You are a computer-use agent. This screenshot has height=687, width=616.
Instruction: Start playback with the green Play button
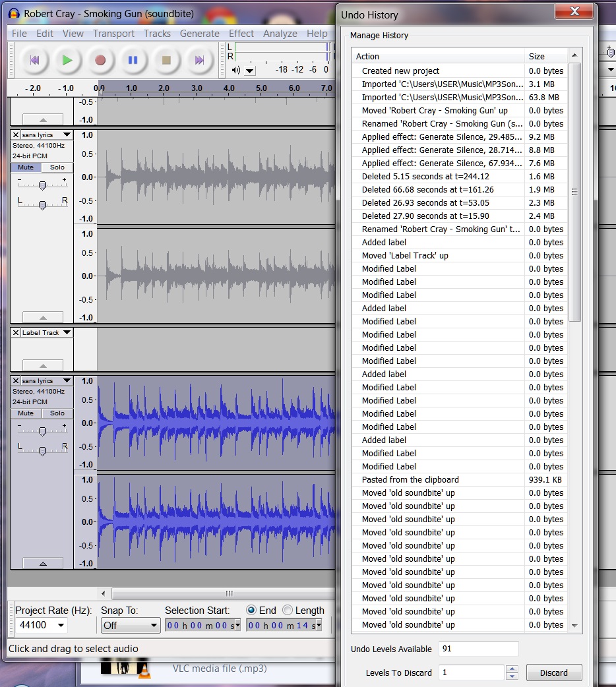[x=67, y=60]
